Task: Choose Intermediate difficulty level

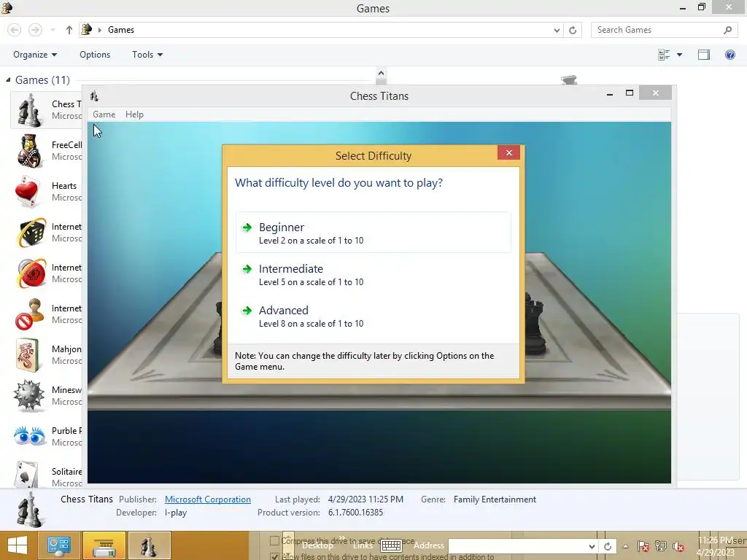Action: coord(373,274)
